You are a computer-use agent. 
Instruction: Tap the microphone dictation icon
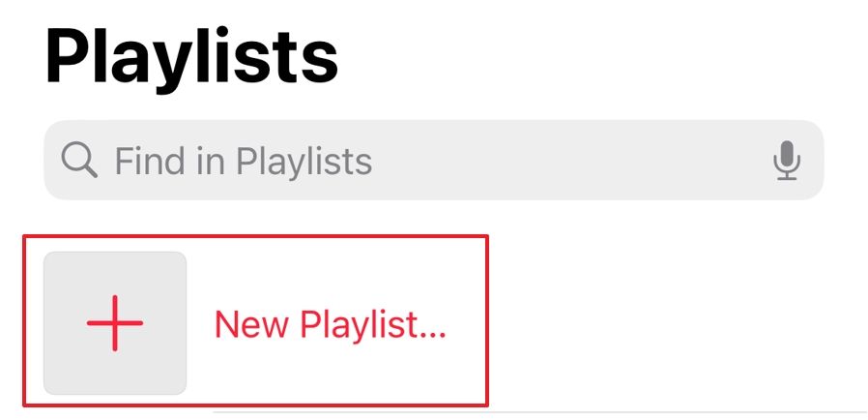787,161
